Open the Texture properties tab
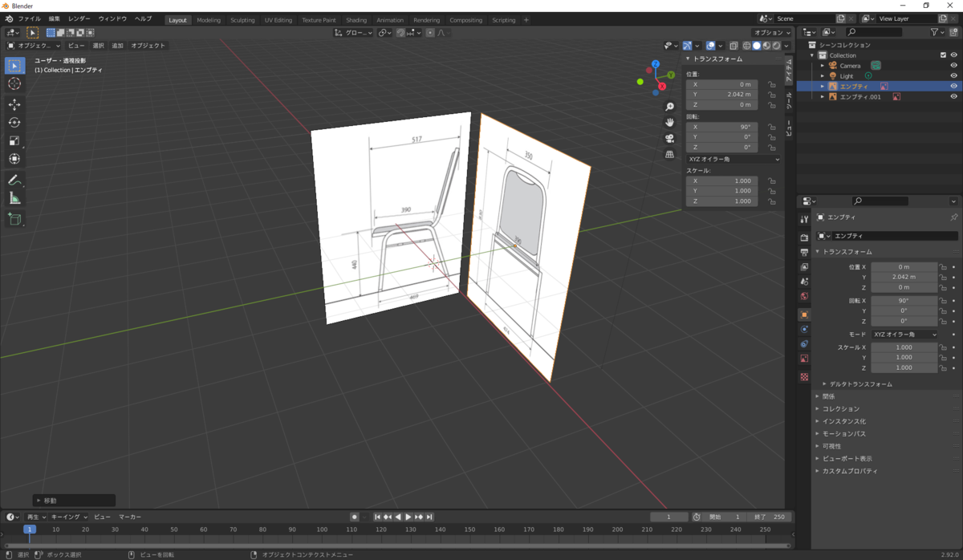The width and height of the screenshot is (963, 560). [804, 376]
